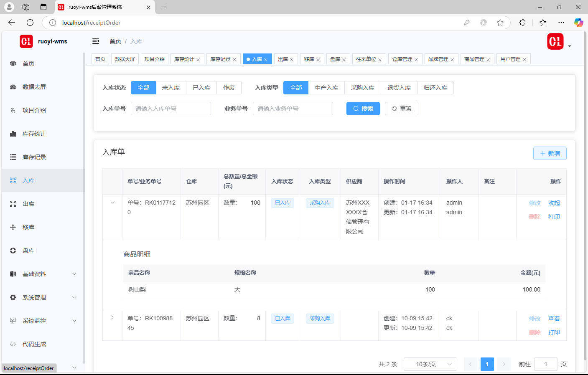Open 盘库 in the sidebar
This screenshot has width=588, height=375.
point(28,251)
